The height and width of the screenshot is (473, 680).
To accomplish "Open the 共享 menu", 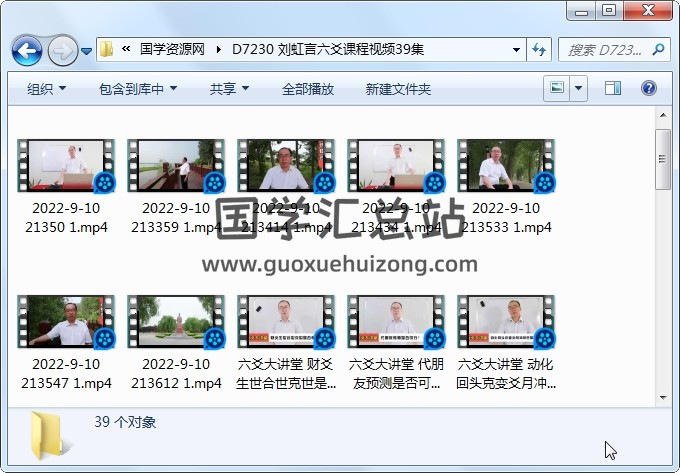I will (229, 89).
